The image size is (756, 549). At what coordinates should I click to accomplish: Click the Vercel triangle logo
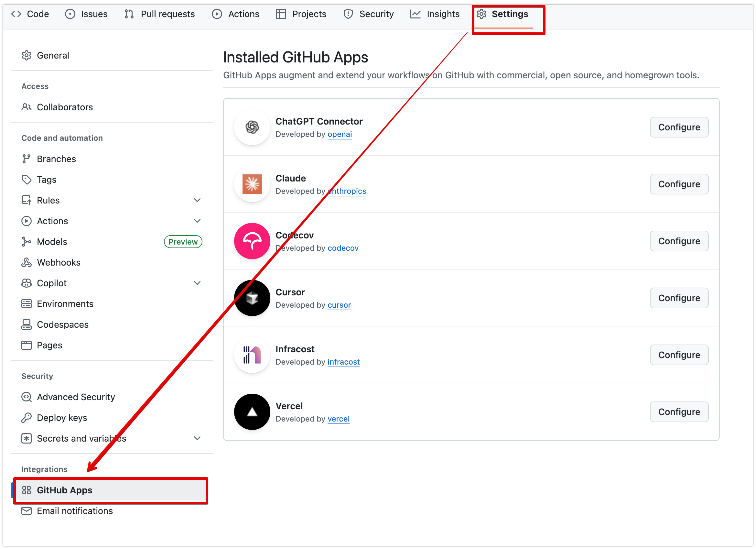pos(252,412)
